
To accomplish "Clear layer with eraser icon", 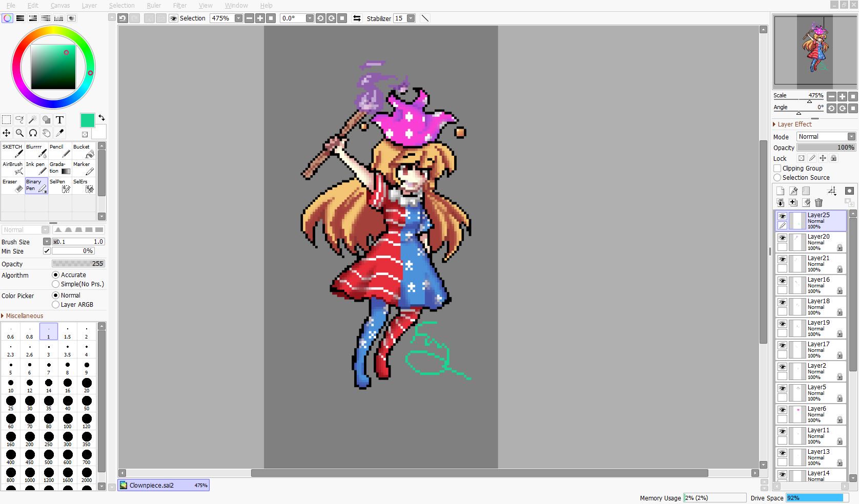I will tap(806, 203).
